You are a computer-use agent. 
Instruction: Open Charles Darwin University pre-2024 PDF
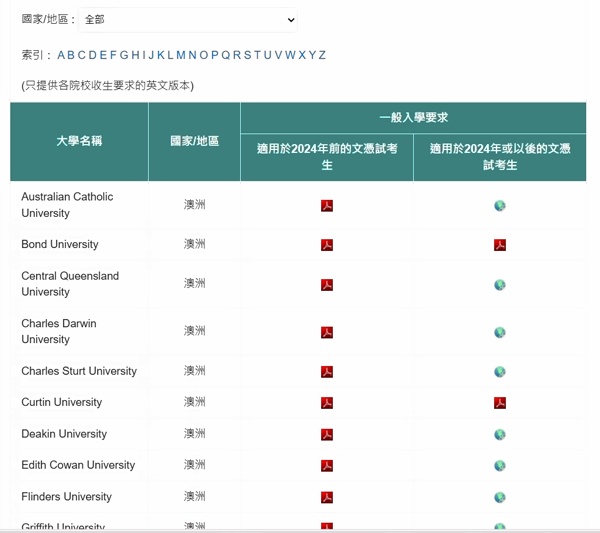pos(327,332)
